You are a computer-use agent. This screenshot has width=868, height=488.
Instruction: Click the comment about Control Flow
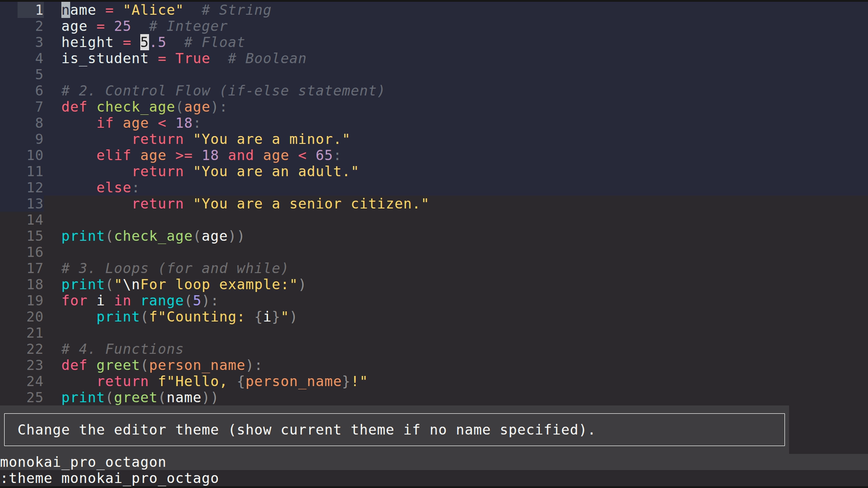(x=222, y=90)
